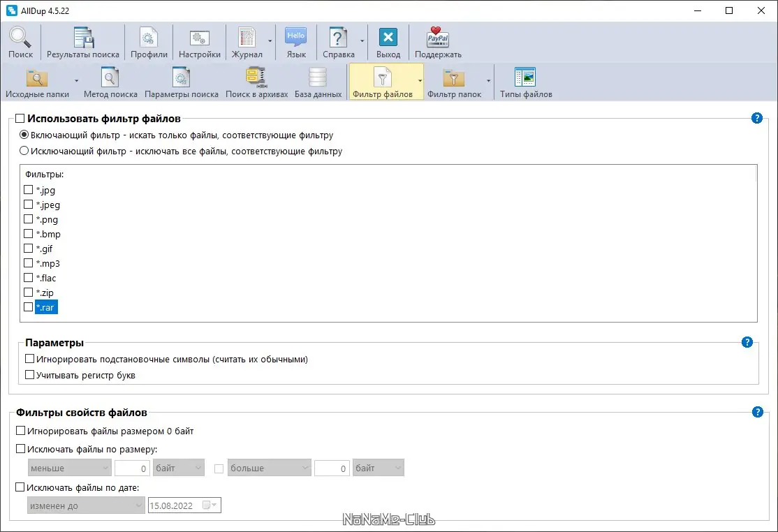Screen dimensions: 778x532
Task: Check the *.rar filter checkbox
Action: (x=28, y=307)
